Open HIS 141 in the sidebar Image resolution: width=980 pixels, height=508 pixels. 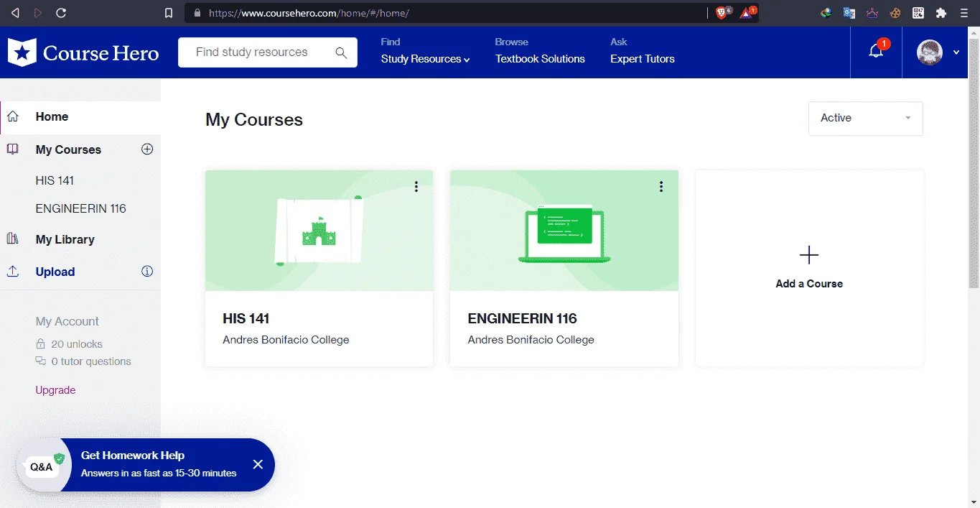click(x=55, y=180)
